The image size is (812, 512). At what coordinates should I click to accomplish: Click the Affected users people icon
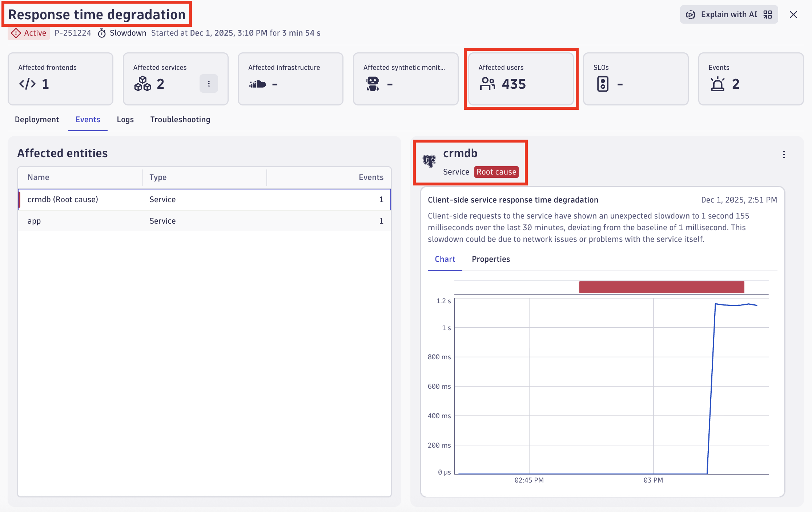(x=487, y=84)
